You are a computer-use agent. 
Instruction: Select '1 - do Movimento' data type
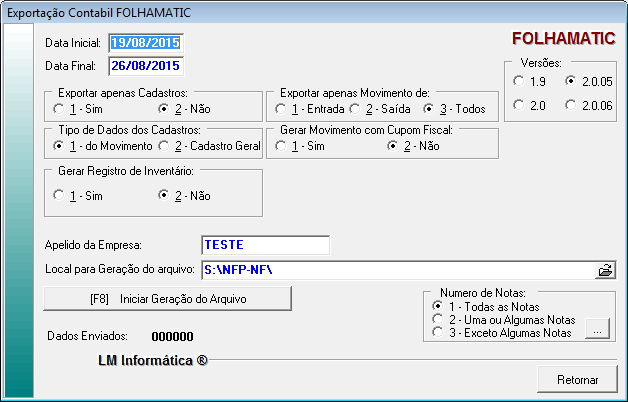click(59, 146)
